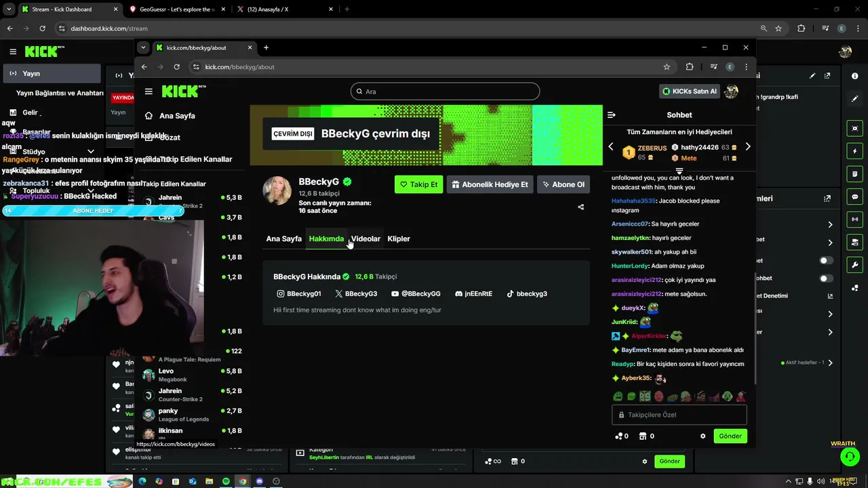Open the Instagram link BBeckyg01

point(298,293)
